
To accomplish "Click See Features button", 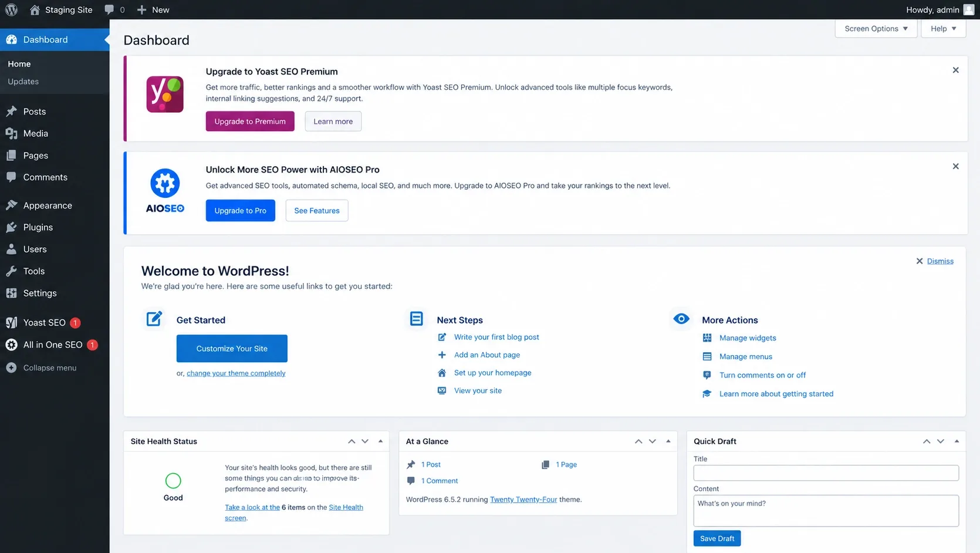I will [317, 211].
